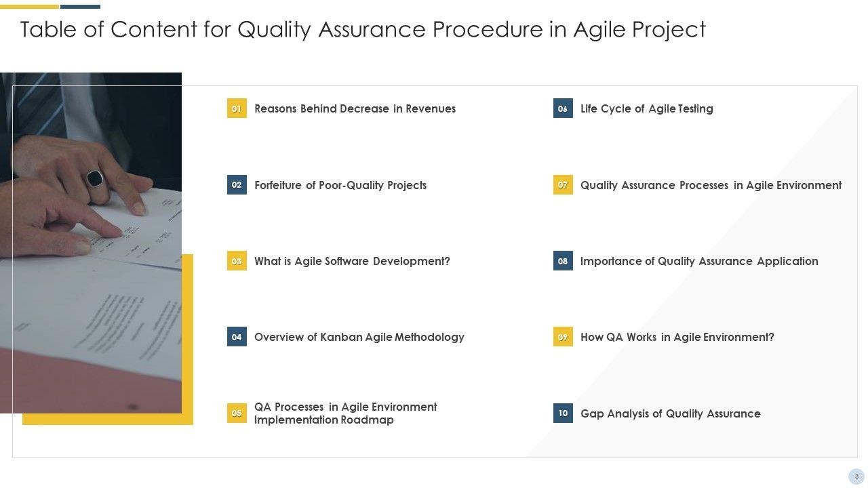This screenshot has width=868, height=488.
Task: Click the 06 navy number badge
Action: (x=563, y=108)
